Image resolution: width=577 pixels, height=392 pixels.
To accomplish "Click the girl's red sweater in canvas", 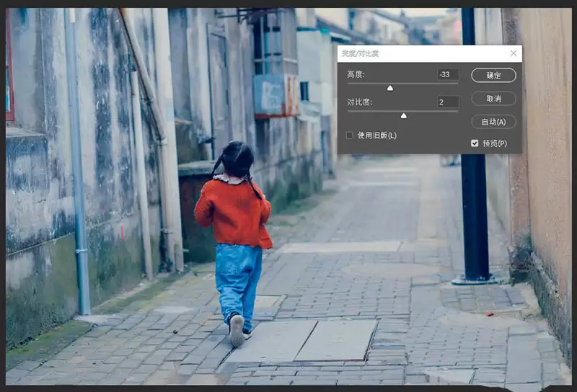I will click(234, 213).
